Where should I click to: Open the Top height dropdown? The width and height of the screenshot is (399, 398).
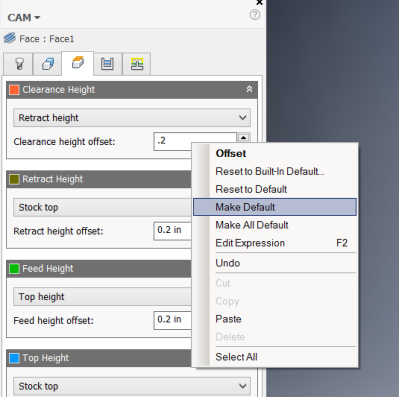[x=103, y=297]
